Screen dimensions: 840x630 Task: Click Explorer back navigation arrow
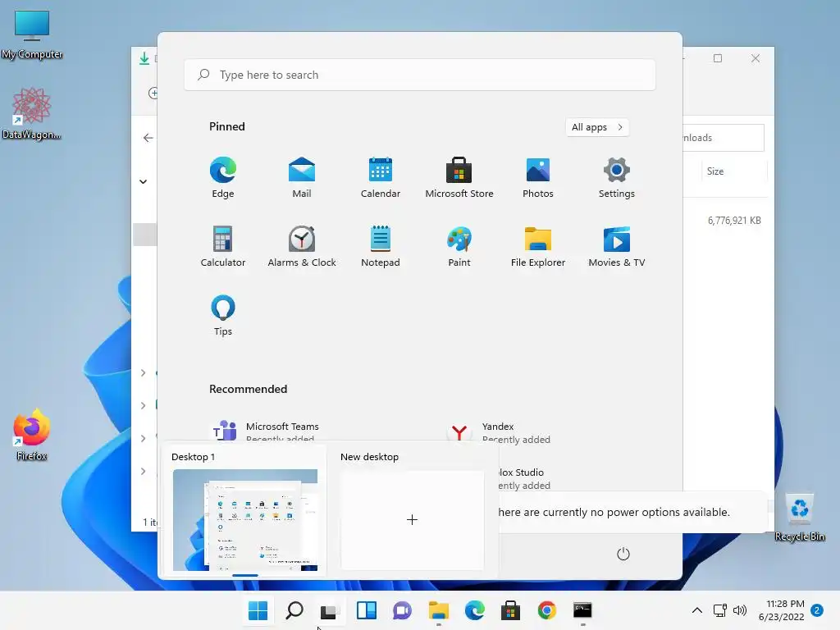tap(148, 138)
